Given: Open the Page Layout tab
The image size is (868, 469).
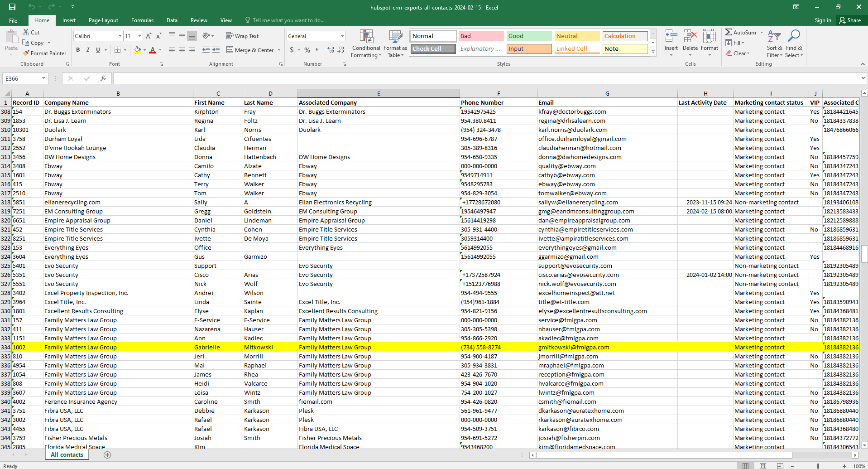Looking at the screenshot, I should pyautogui.click(x=103, y=20).
